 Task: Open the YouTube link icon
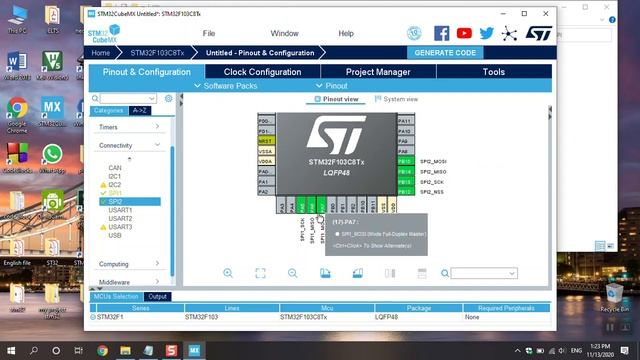tap(464, 33)
